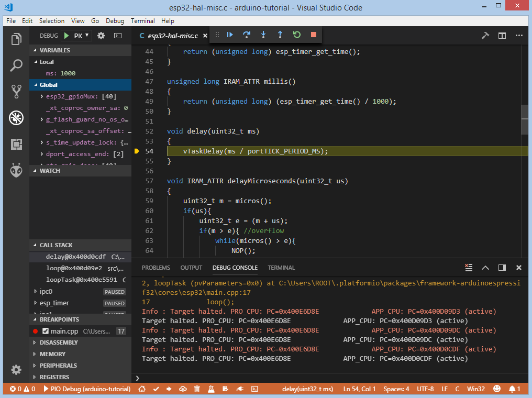532x398 pixels.
Task: Split the editor to the right
Action: (502, 36)
